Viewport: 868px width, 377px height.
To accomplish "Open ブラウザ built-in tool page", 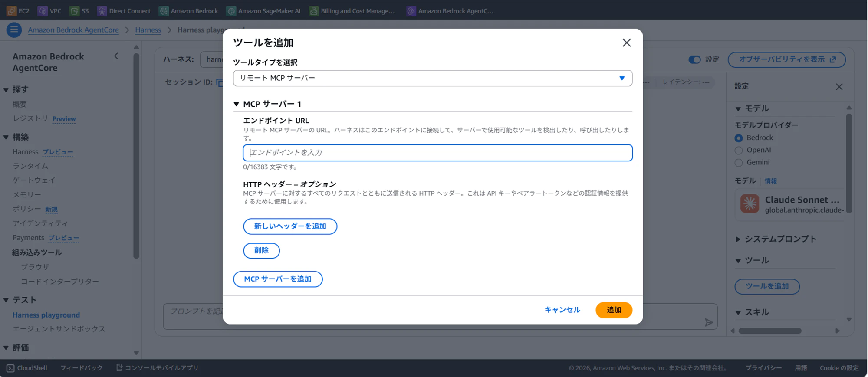I will (35, 267).
